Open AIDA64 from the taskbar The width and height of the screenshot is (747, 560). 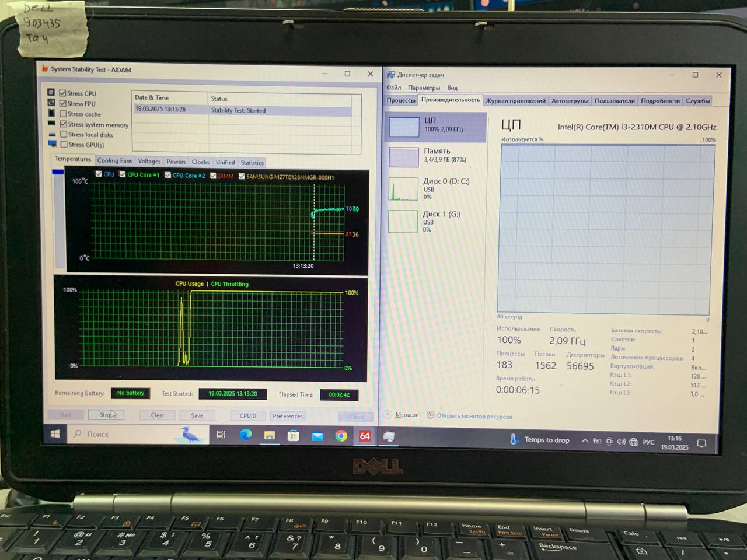365,436
